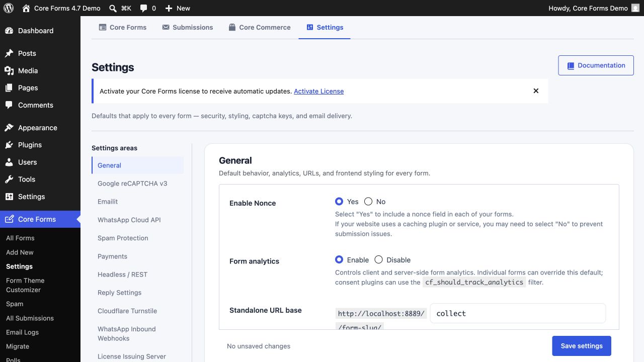Click the Appearance brush icon
This screenshot has width=644, height=362.
pyautogui.click(x=9, y=128)
